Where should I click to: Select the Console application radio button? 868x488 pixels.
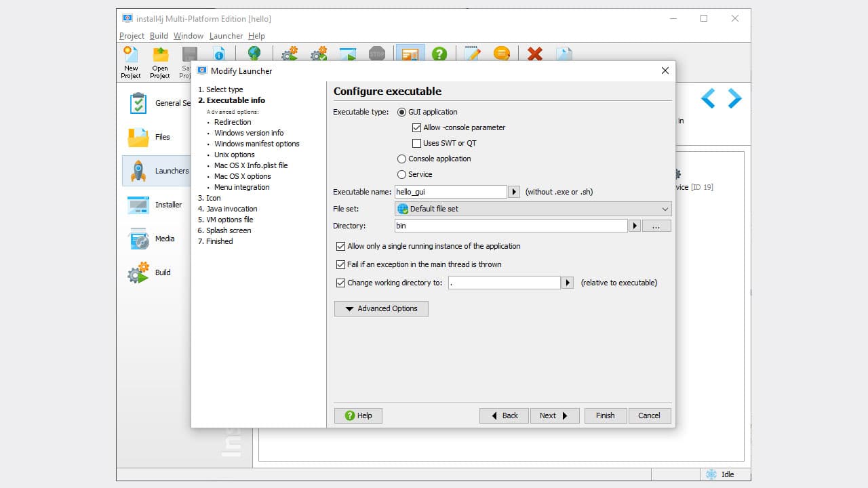click(401, 159)
